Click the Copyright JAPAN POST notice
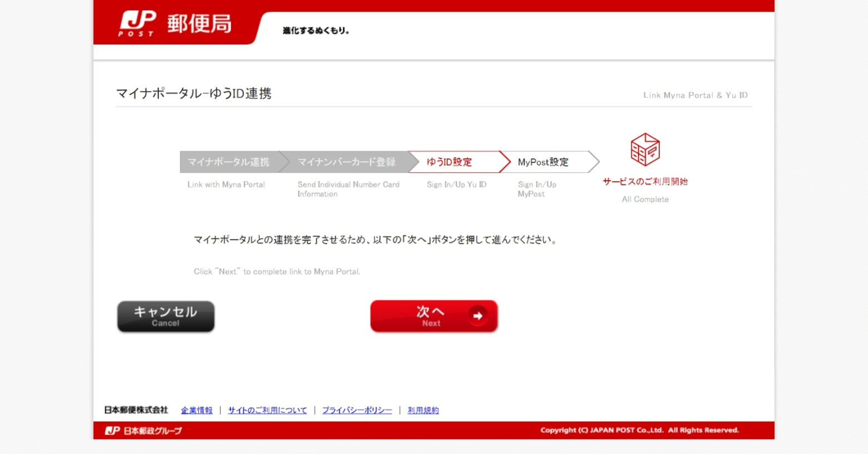The height and width of the screenshot is (454, 868). [x=640, y=430]
